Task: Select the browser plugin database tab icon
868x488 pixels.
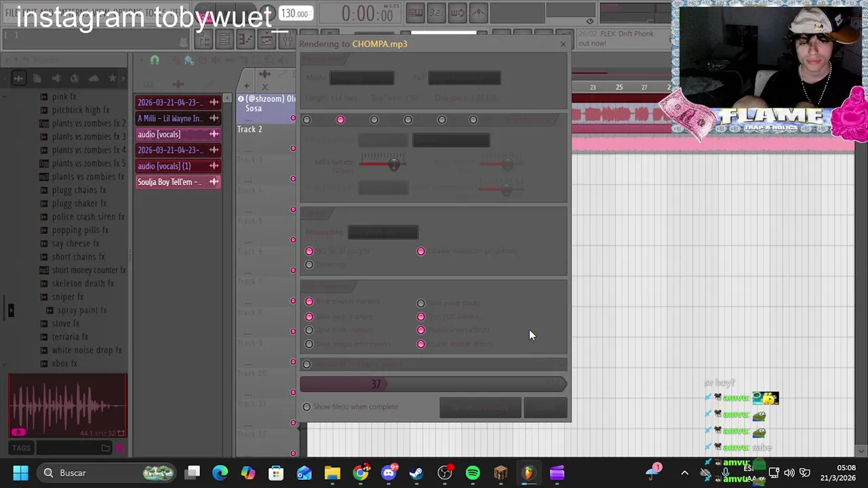Action: point(75,79)
